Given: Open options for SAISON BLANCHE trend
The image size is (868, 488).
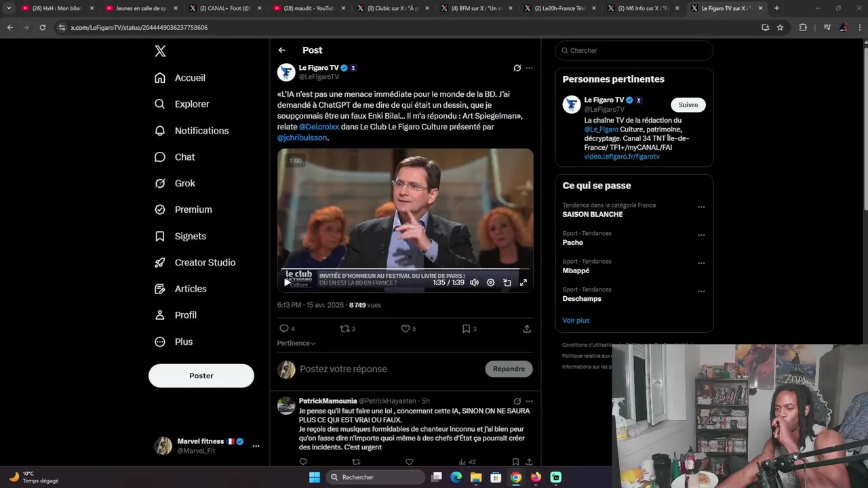Looking at the screenshot, I should (701, 207).
